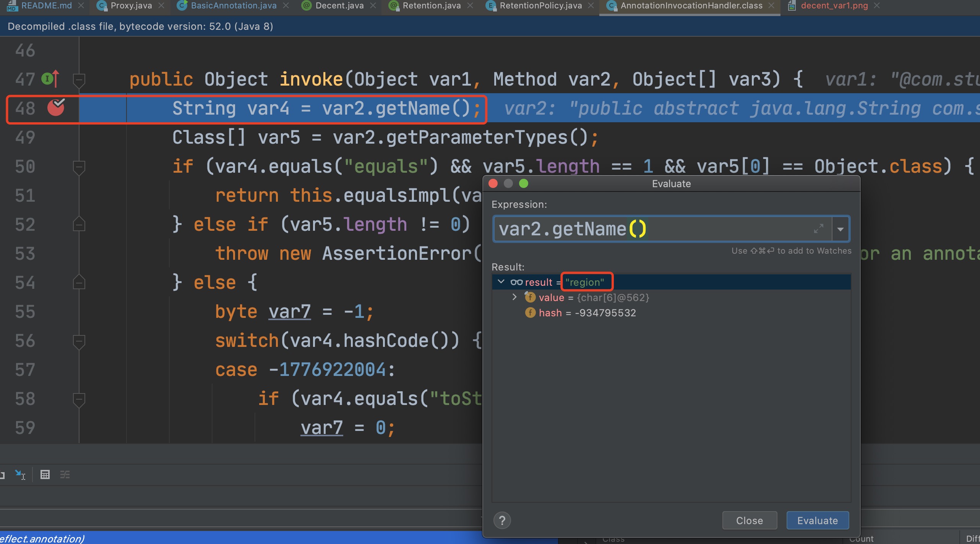980x544 pixels.
Task: Collapse the result node in Evaluate dialog
Action: pos(501,282)
